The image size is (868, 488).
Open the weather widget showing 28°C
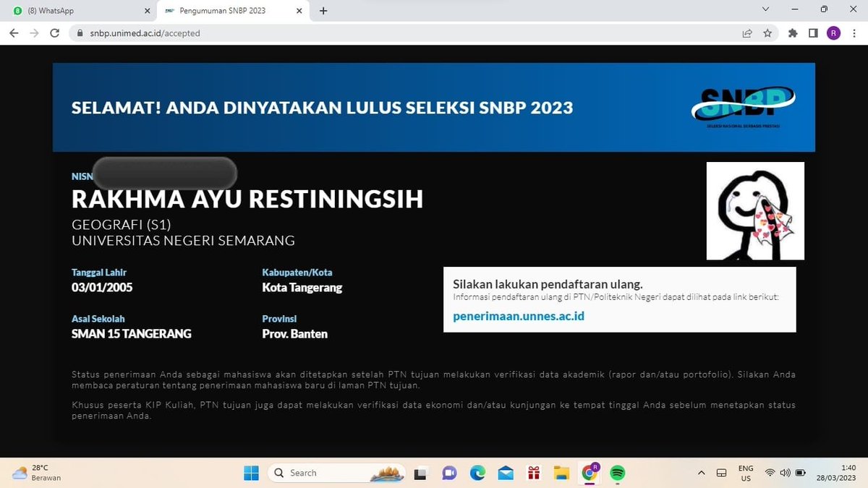(37, 473)
